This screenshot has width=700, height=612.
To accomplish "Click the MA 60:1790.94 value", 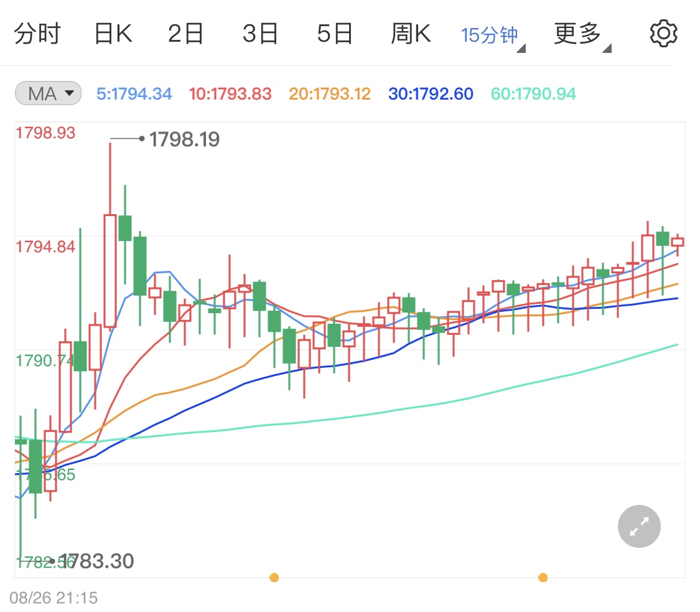I will click(533, 94).
